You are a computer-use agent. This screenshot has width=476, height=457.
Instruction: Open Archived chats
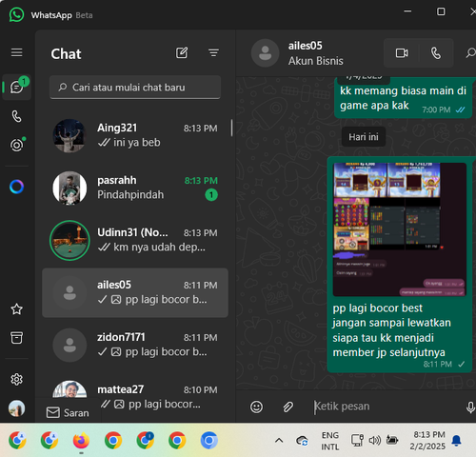[16, 338]
